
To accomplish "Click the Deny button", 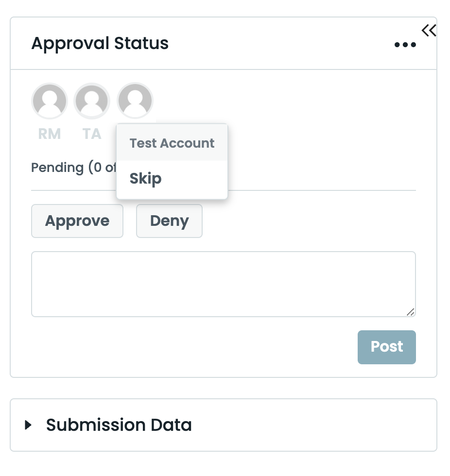I will pos(169,221).
